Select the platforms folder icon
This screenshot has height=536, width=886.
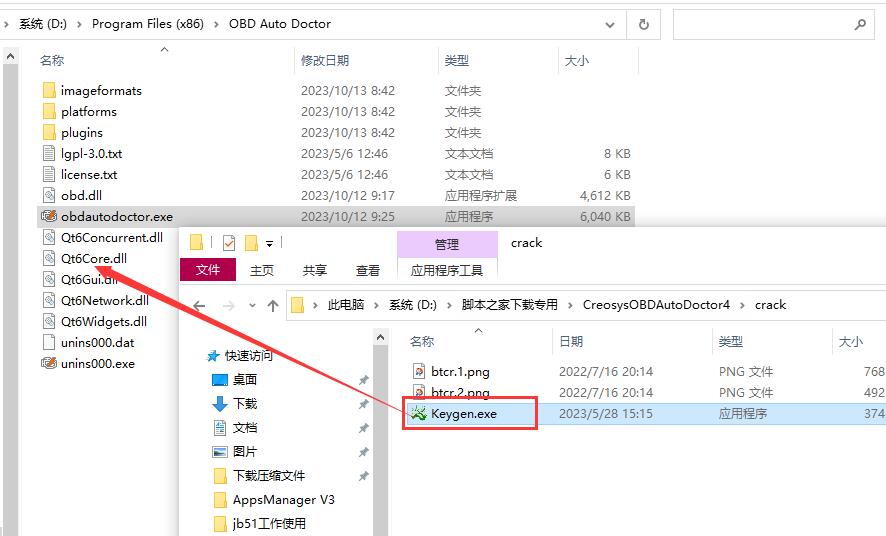pos(49,111)
